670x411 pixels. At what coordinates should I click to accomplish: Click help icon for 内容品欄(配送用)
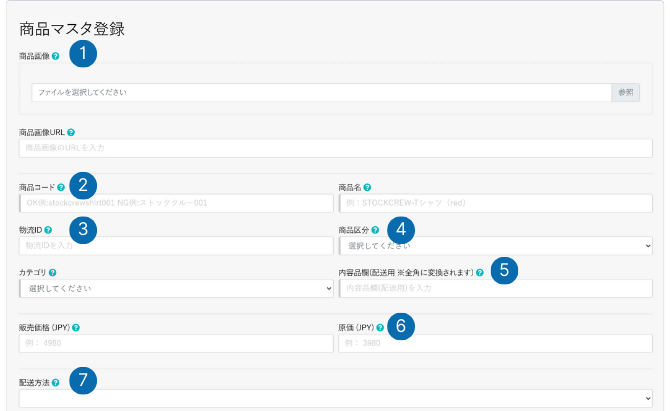point(480,272)
